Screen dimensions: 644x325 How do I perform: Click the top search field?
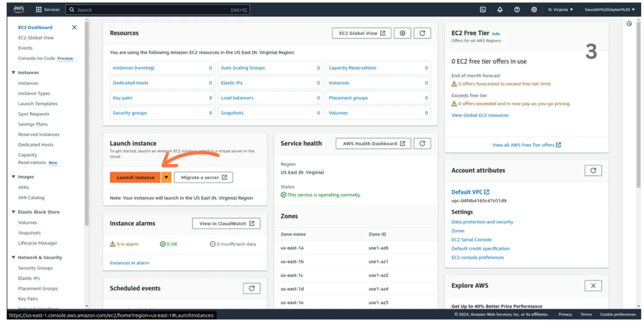pyautogui.click(x=158, y=10)
